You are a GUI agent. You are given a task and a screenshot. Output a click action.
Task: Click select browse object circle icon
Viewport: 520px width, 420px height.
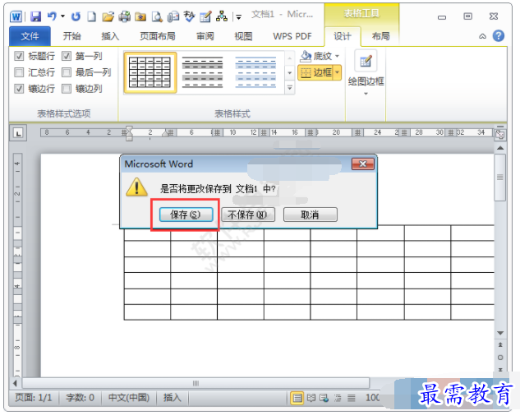500,358
